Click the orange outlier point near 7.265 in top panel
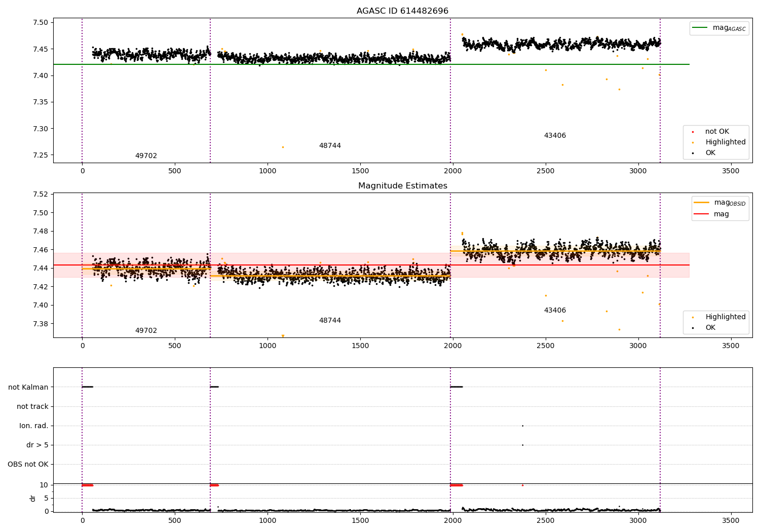760x532 pixels. click(x=283, y=147)
